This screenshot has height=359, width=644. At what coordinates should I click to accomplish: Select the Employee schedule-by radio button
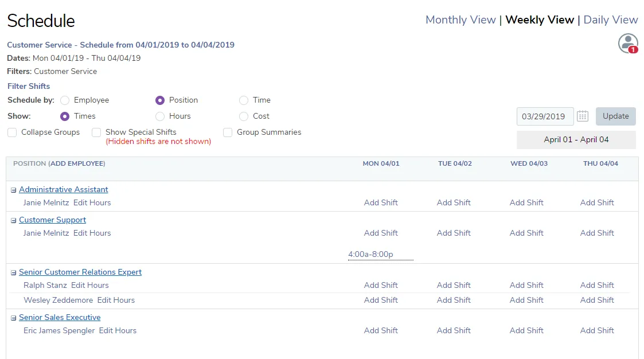pos(64,100)
